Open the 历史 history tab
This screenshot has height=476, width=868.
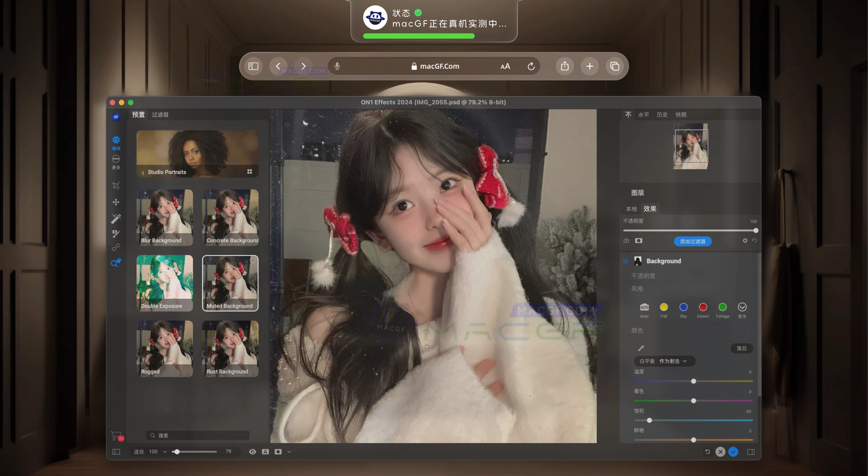662,115
